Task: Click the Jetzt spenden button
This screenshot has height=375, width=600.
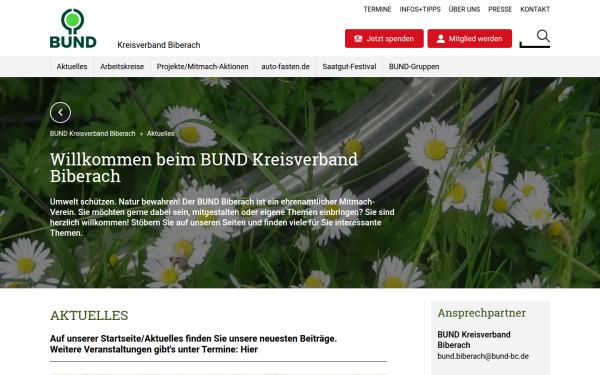Action: click(x=384, y=39)
